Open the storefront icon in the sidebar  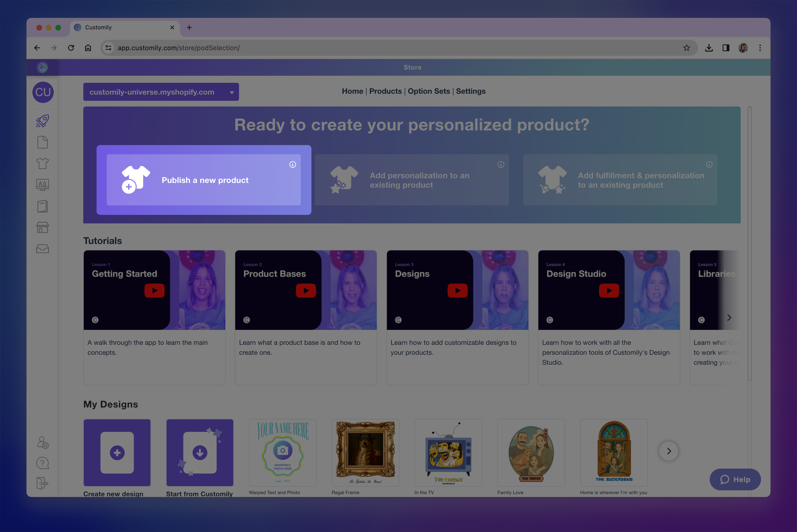[42, 227]
